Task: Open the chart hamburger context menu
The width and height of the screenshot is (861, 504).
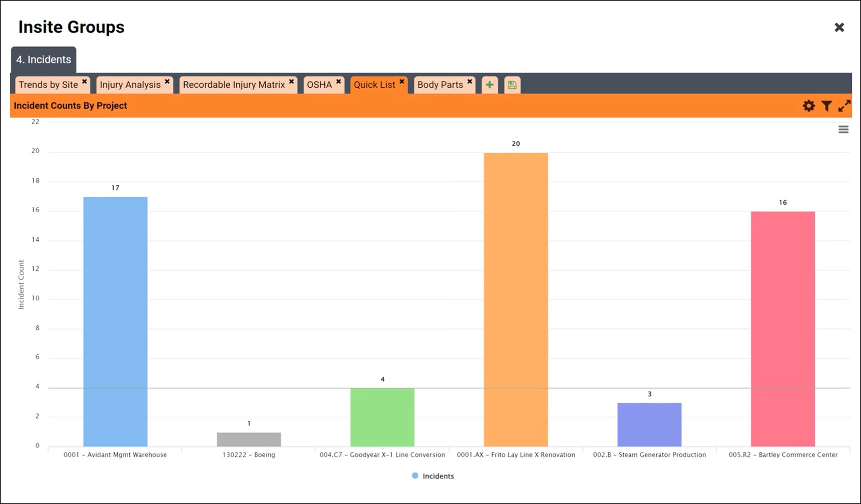Action: pos(843,130)
